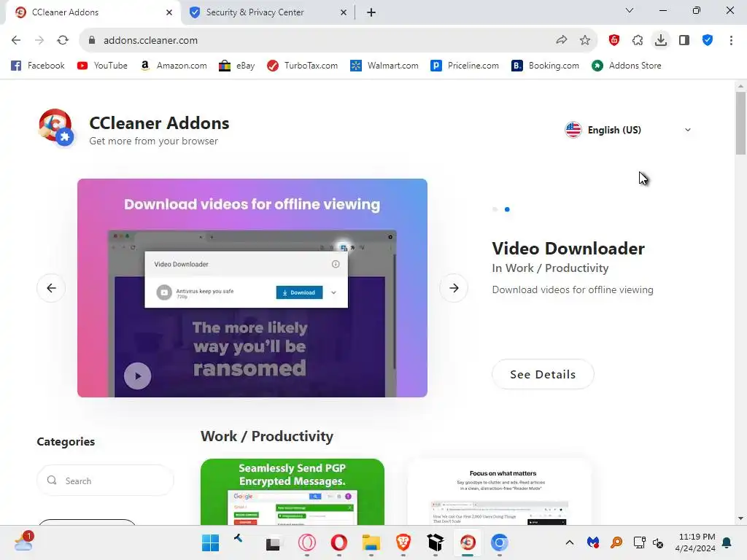Select the first carousel indicator dot
The width and height of the screenshot is (747, 560).
pos(495,209)
